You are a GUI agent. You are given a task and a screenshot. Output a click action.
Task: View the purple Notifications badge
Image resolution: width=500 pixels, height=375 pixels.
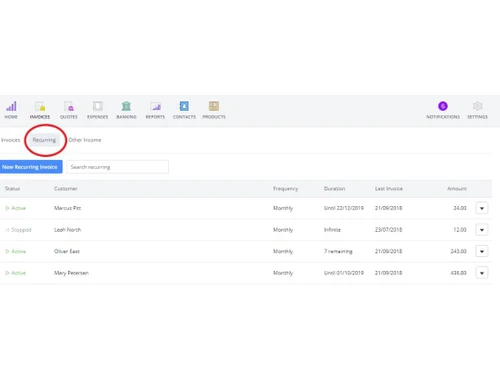443,106
